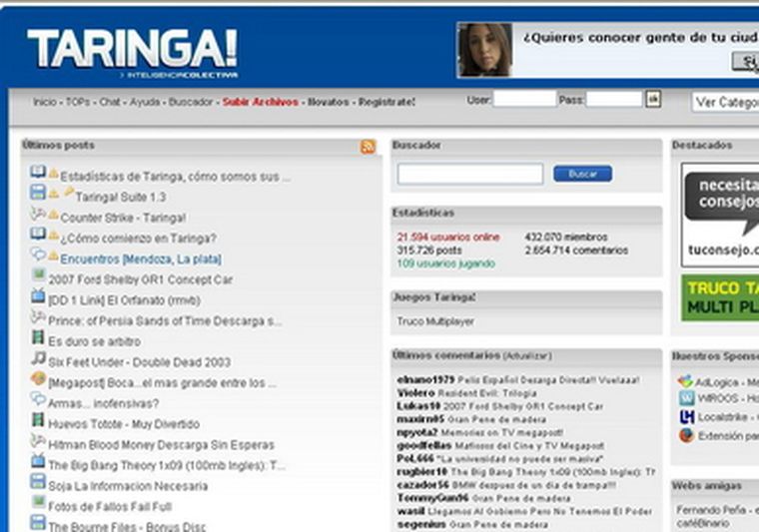Open the caféBinario link in Webs amigas
Viewport: 759px width, 532px height.
click(703, 523)
